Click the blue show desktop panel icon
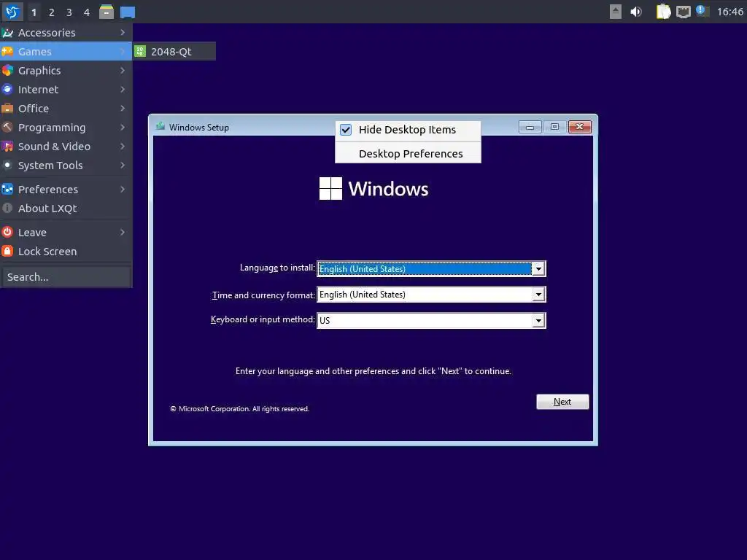This screenshot has height=560, width=747. point(128,12)
